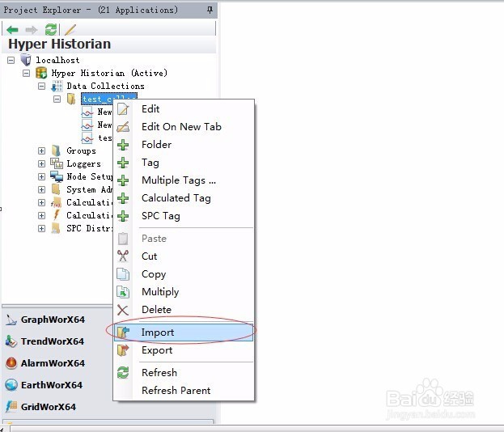Click the Loggers node icon
Image resolution: width=504 pixels, height=432 pixels.
(x=57, y=163)
